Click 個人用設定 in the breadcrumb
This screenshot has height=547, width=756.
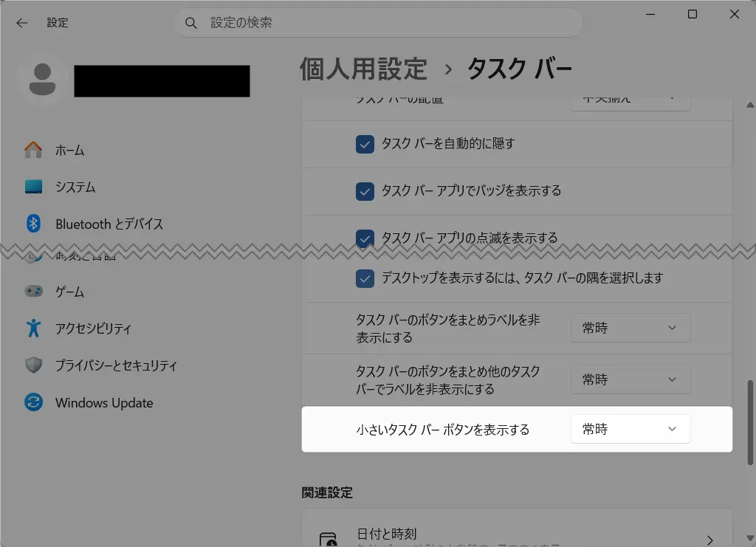(363, 69)
